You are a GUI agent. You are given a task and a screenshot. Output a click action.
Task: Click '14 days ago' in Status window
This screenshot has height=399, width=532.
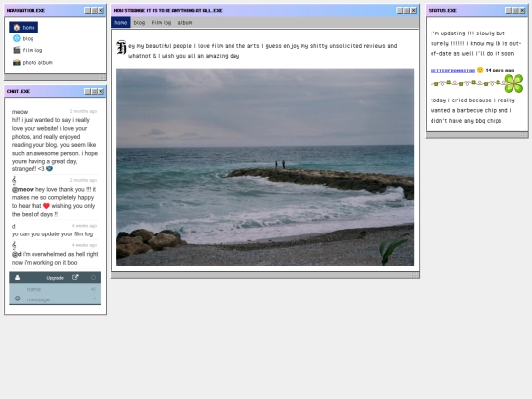point(499,70)
